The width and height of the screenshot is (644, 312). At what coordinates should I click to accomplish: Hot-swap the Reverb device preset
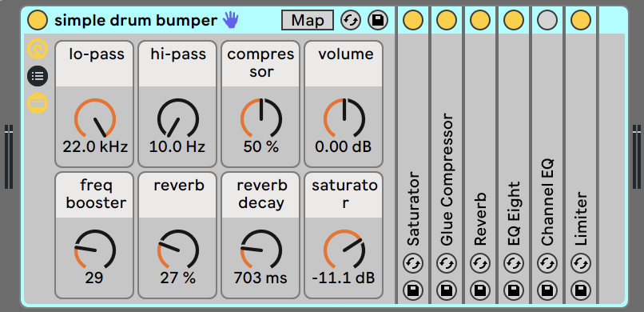480,263
